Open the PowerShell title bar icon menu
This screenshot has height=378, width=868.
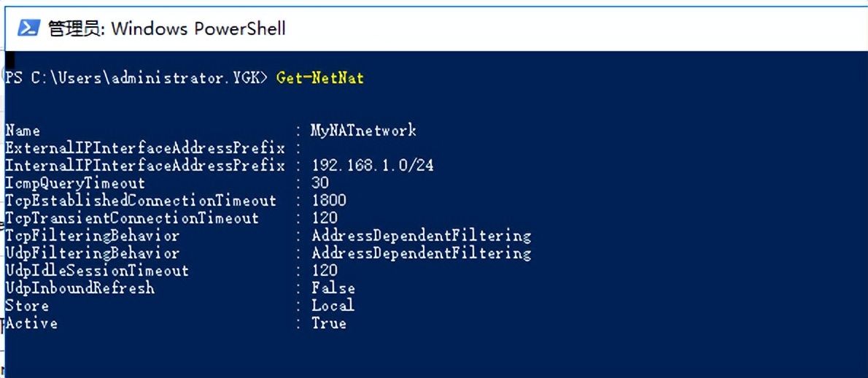click(28, 28)
